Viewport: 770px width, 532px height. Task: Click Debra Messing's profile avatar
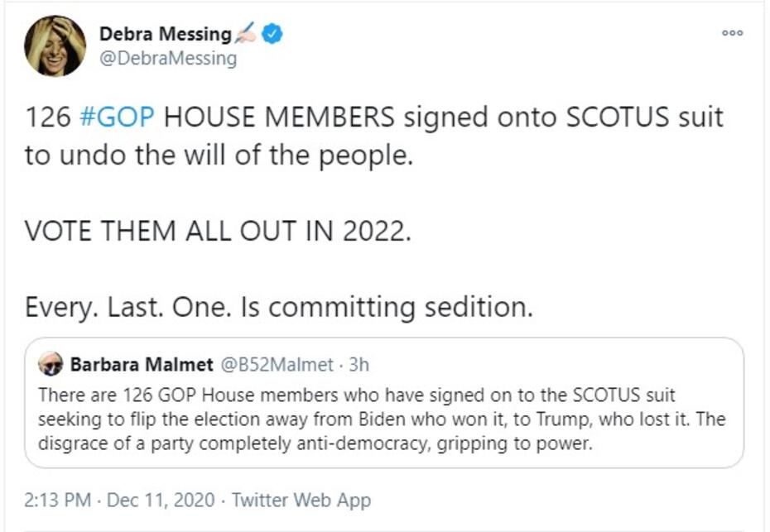55,46
